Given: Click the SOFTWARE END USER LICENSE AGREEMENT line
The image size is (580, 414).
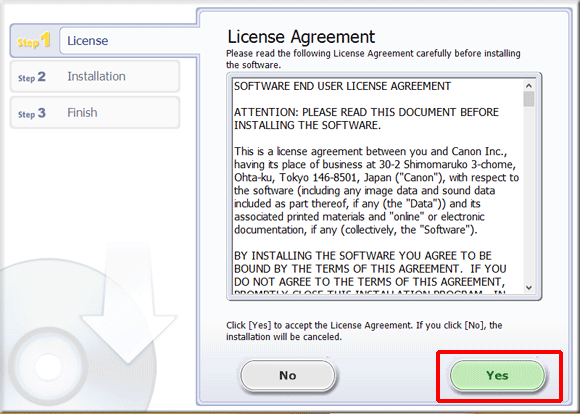Looking at the screenshot, I should coord(343,86).
